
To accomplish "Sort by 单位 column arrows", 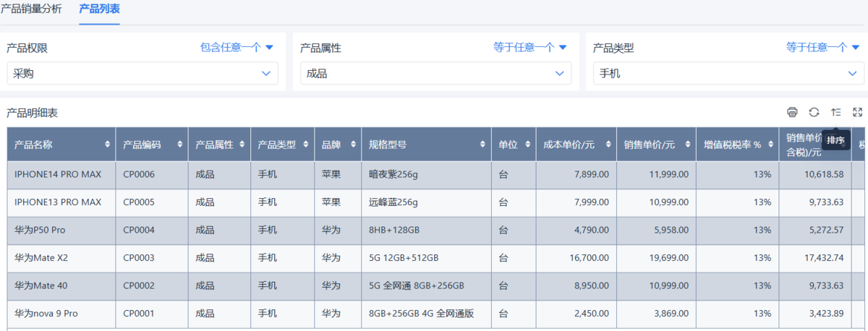I will tap(528, 145).
